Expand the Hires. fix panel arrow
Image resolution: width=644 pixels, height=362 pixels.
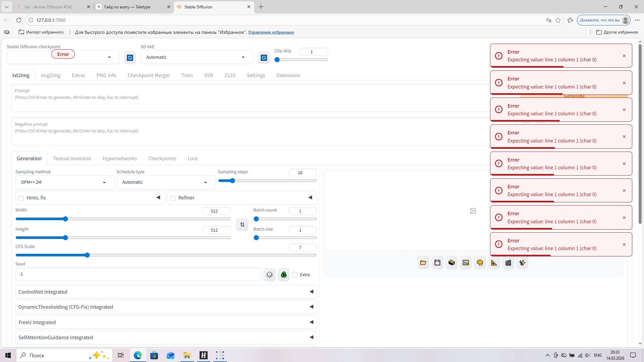(x=158, y=198)
